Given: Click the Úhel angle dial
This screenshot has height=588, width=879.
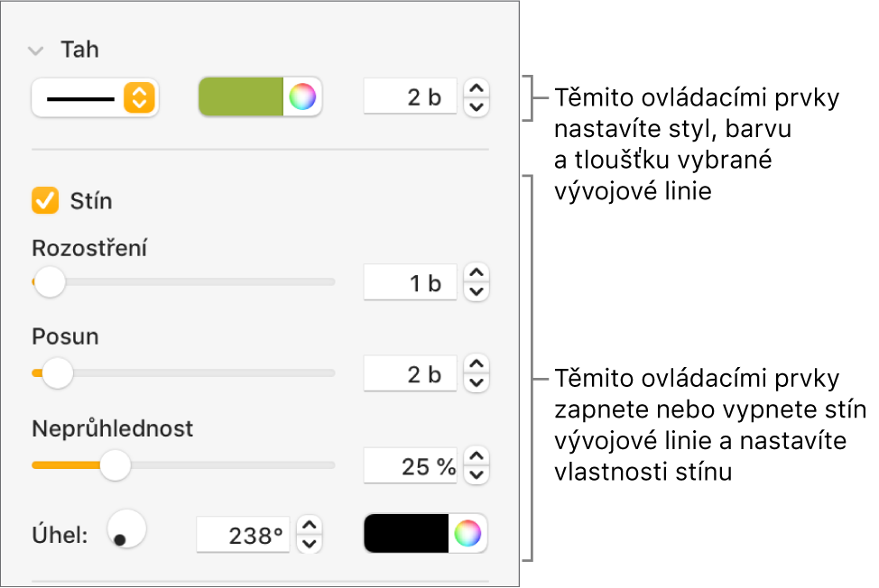Looking at the screenshot, I should (x=126, y=529).
